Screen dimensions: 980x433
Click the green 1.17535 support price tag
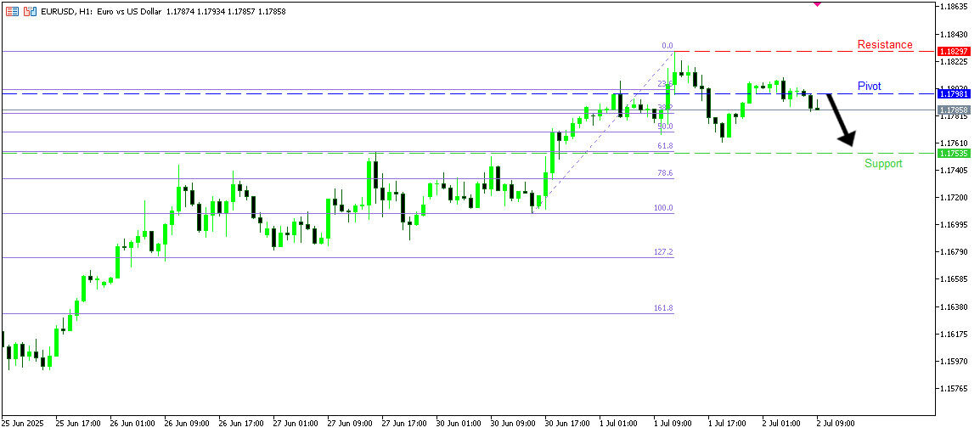[955, 153]
